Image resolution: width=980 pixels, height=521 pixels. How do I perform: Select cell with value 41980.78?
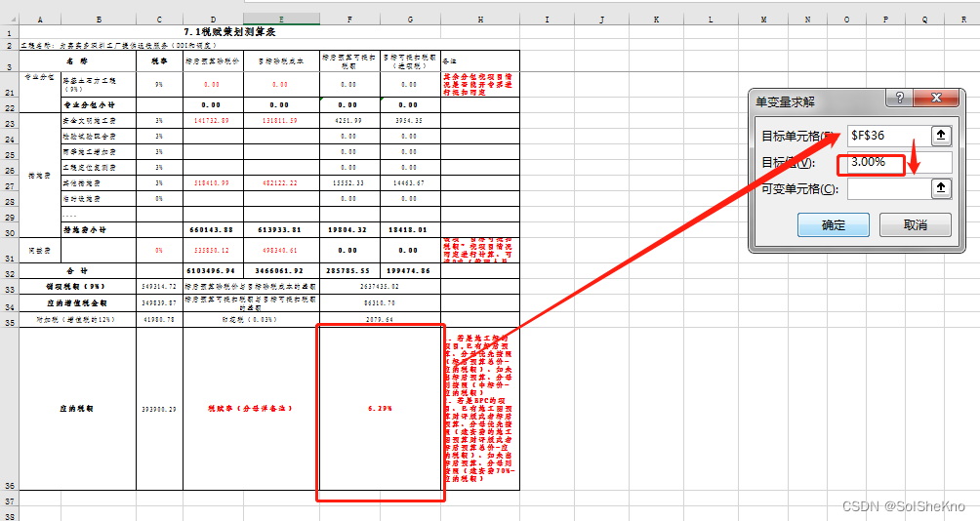[x=159, y=320]
